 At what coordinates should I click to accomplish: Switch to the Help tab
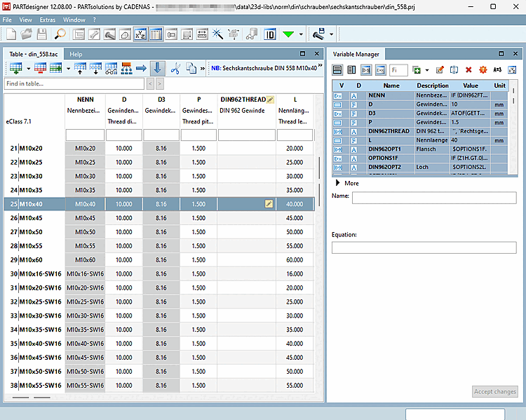pyautogui.click(x=76, y=54)
